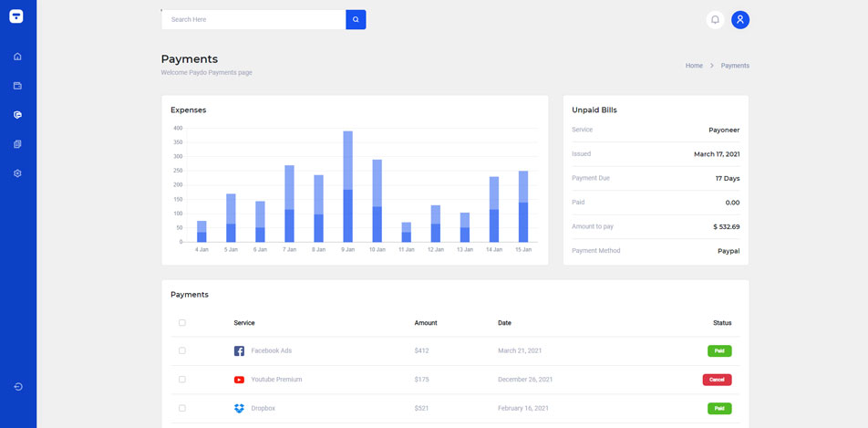This screenshot has height=428, width=868.
Task: Check the Facebook Ads row checkbox
Action: pos(182,350)
